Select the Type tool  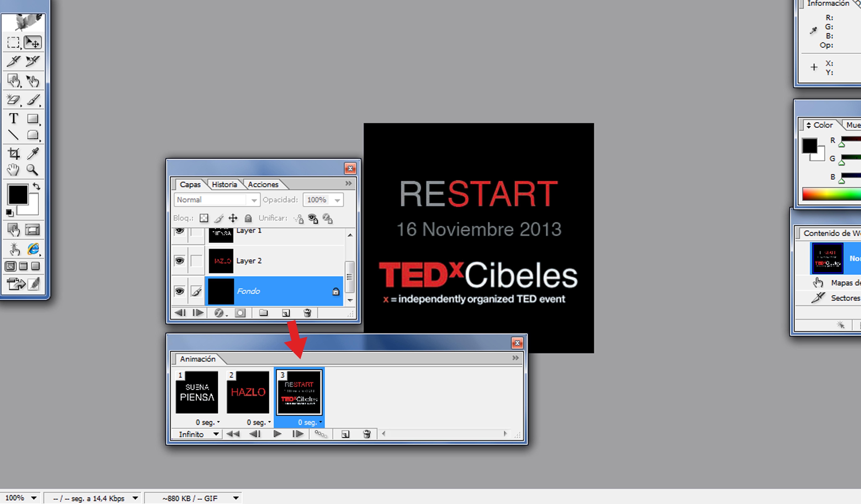click(x=14, y=118)
